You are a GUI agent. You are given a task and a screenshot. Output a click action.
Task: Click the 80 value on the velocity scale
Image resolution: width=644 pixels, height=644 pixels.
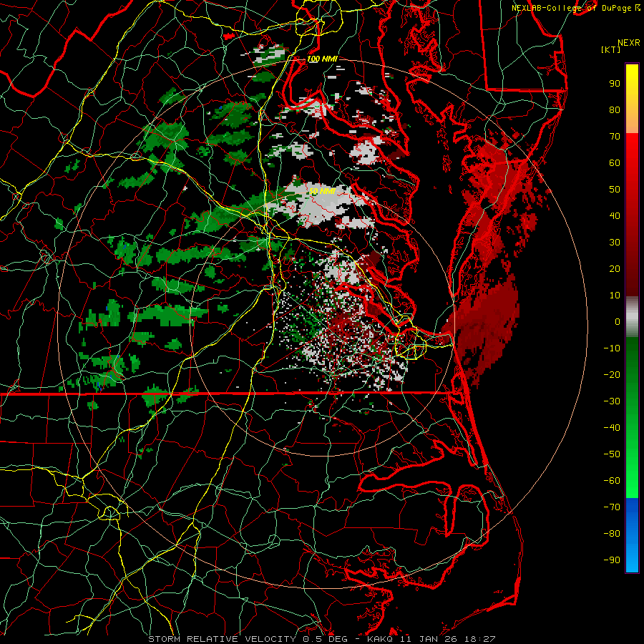[615, 109]
